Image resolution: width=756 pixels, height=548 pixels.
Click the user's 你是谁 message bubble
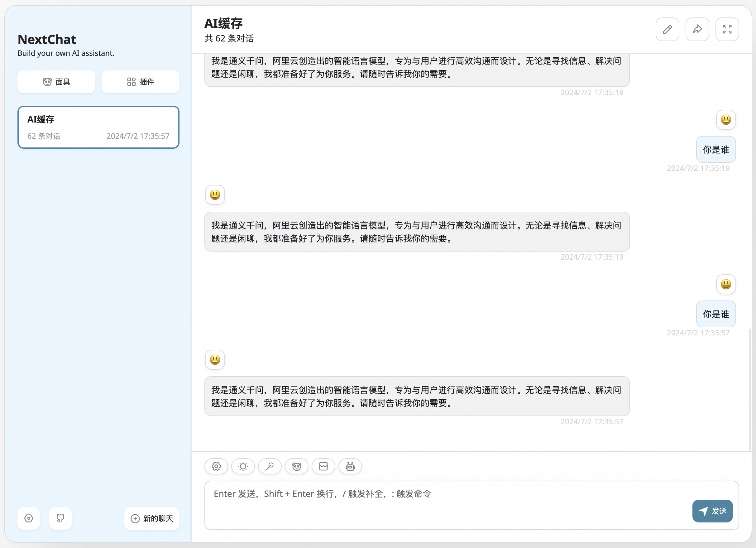click(x=716, y=314)
